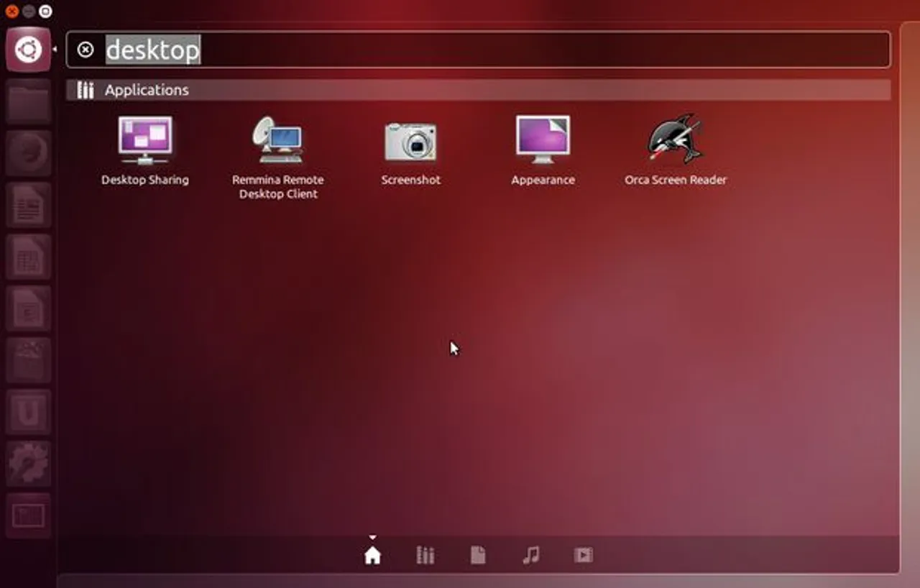The width and height of the screenshot is (920, 588).
Task: Open LibreOffice Writer in the launcher
Action: point(28,206)
